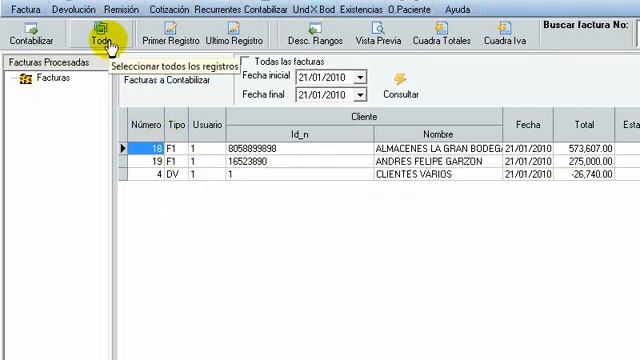This screenshot has height=360, width=640.
Task: Click row selector of invoice 19
Action: 122,161
